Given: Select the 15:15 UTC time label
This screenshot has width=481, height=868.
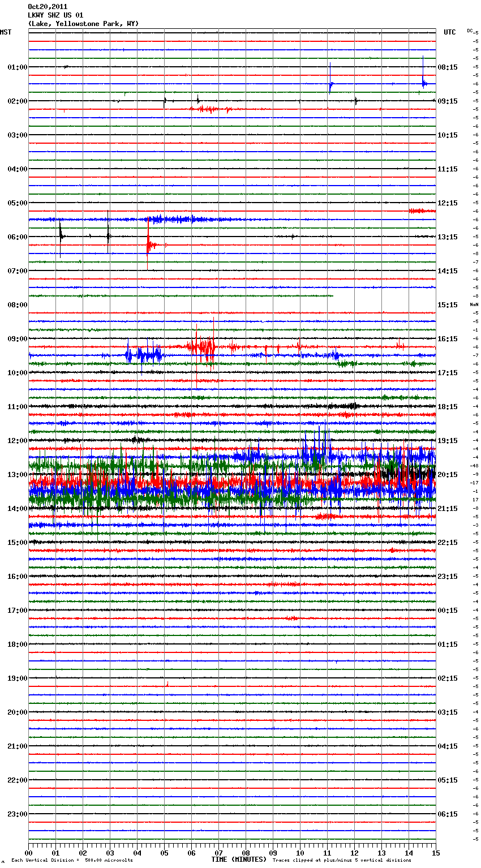Looking at the screenshot, I should [x=448, y=305].
